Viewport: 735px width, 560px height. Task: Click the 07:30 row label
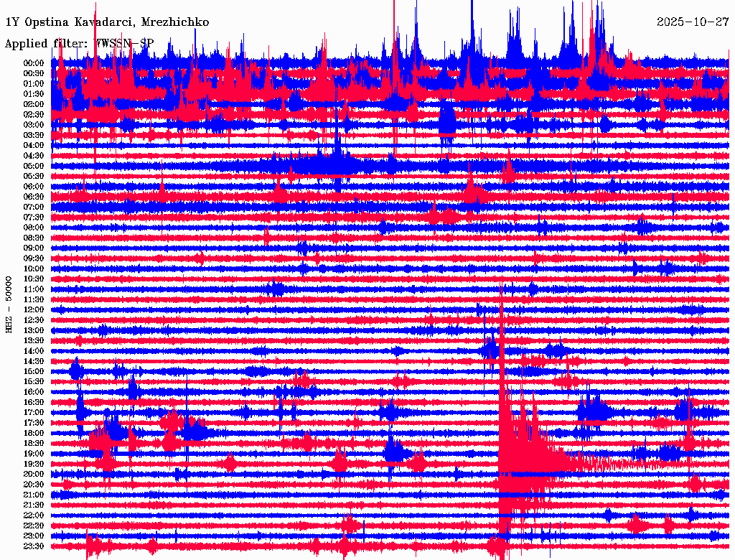34,218
